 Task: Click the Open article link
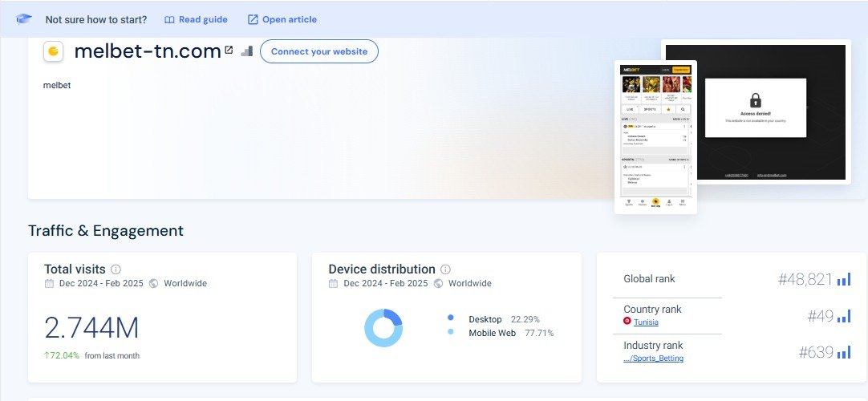coord(282,19)
